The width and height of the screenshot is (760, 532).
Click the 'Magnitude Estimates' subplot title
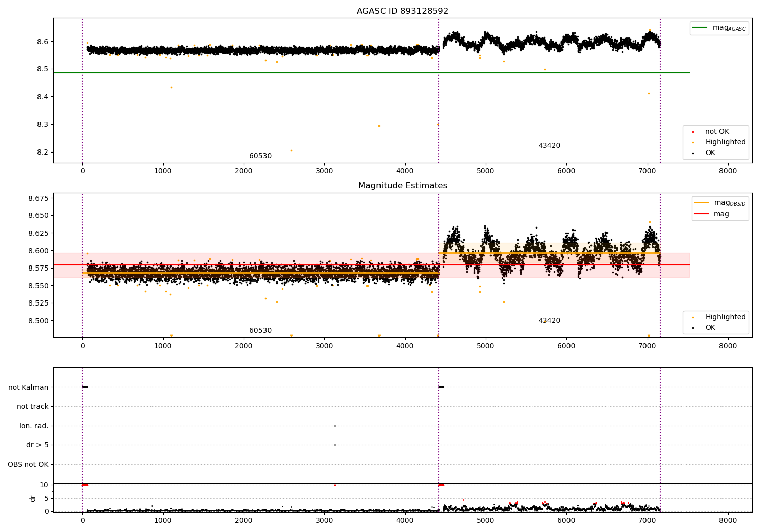403,186
